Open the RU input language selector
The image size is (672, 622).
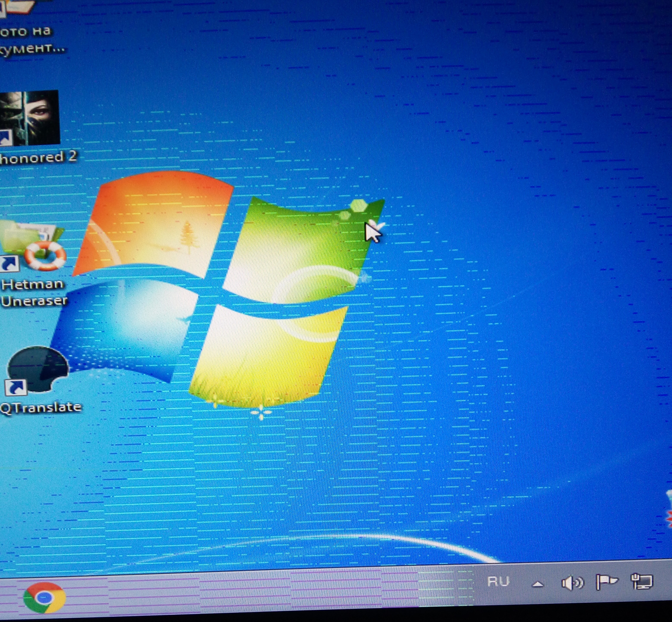point(498,581)
